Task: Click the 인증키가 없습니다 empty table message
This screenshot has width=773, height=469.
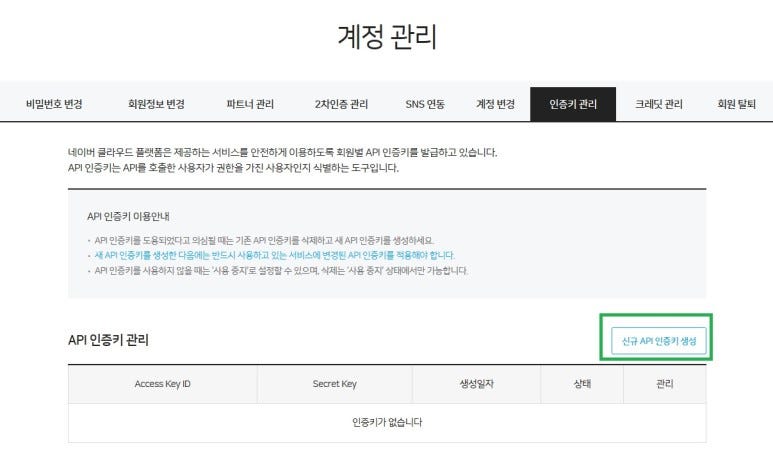Action: (387, 422)
